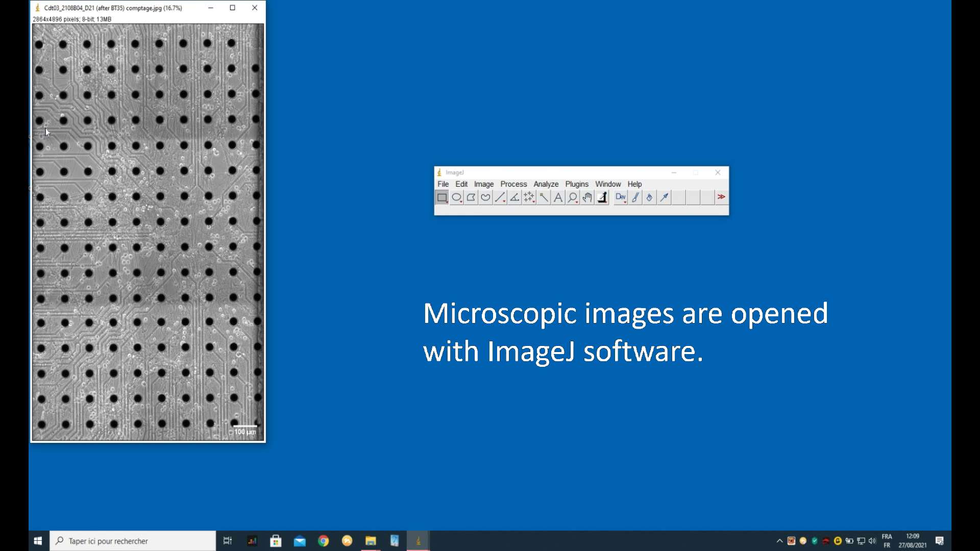Select the Angle tool

click(514, 197)
